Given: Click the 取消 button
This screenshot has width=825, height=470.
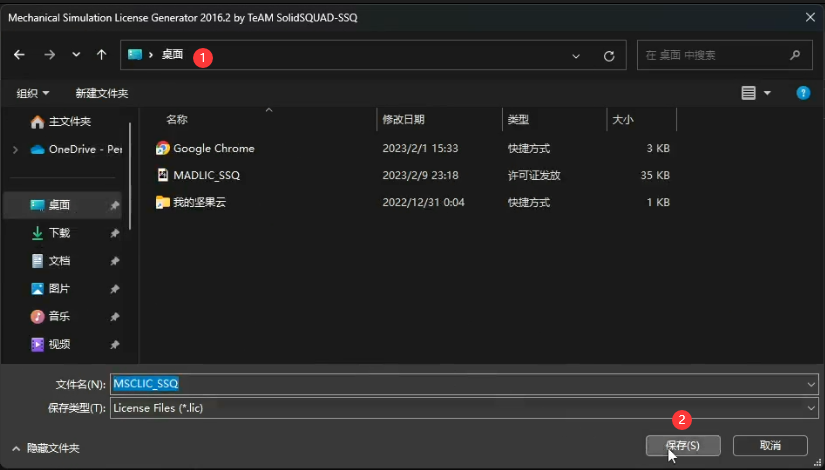Looking at the screenshot, I should click(x=770, y=446).
